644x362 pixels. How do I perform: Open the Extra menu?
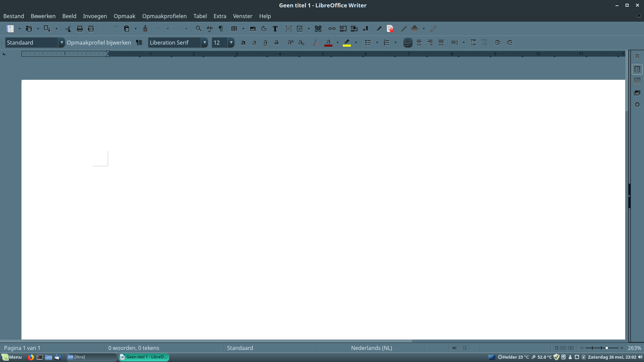coord(220,16)
